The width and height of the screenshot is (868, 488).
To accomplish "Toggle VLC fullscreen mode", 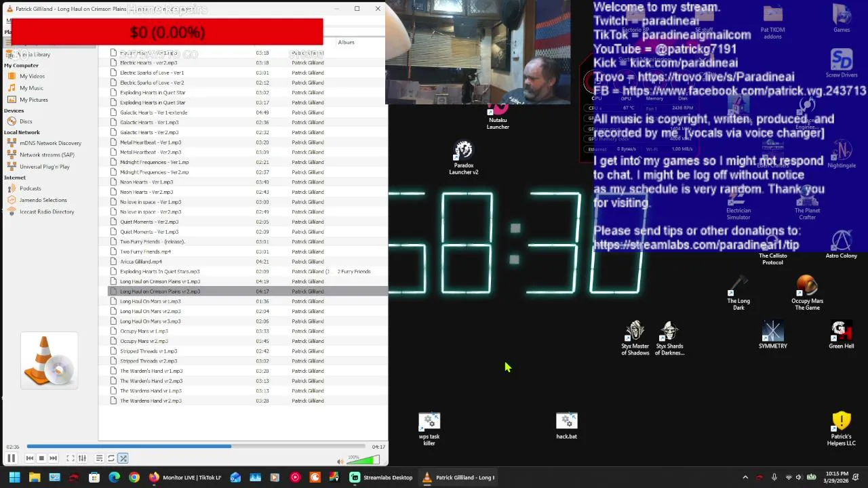I will coord(71,458).
